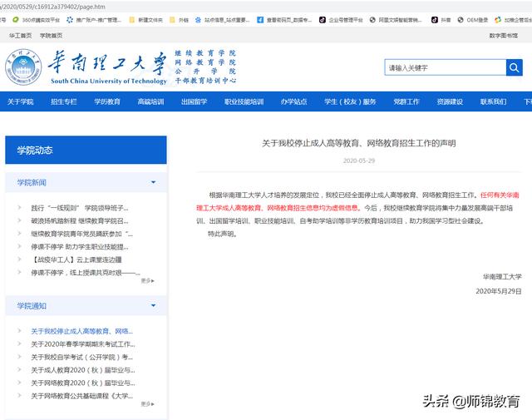Open notice 关于我校自学考试（公开学院）
The height and width of the screenshot is (420, 532).
tap(81, 357)
